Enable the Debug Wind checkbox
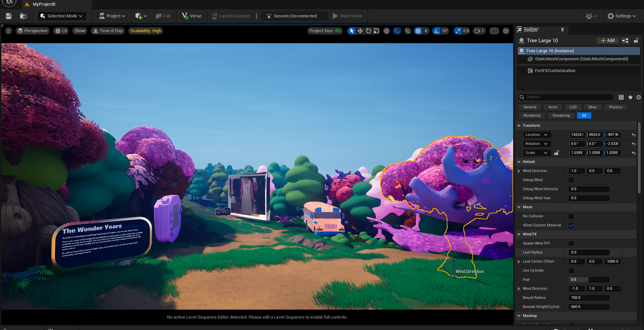Viewport: 644px width, 330px height. coord(571,180)
